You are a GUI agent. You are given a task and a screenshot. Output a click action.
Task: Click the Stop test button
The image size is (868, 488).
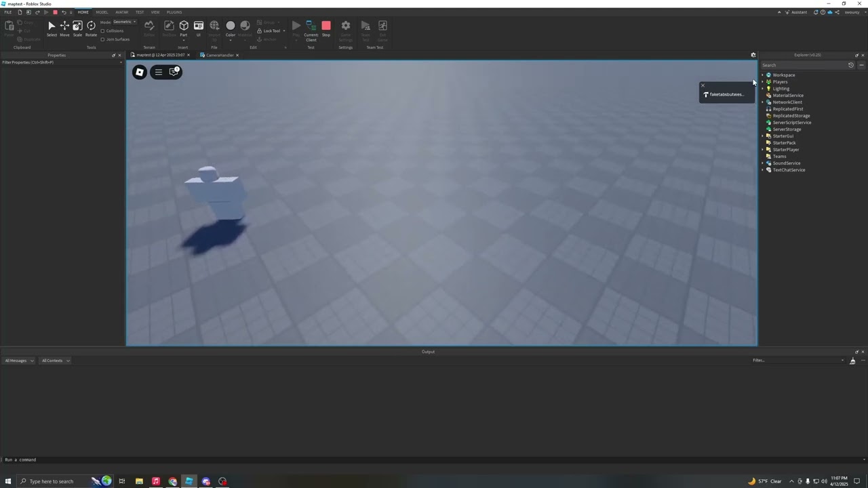pyautogui.click(x=326, y=28)
